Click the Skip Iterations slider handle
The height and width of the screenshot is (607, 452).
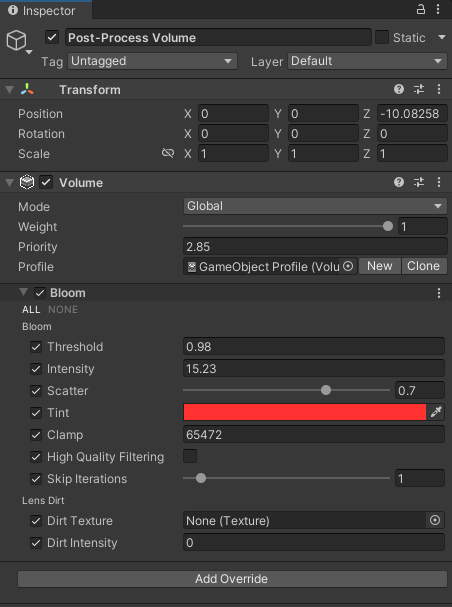tap(201, 478)
